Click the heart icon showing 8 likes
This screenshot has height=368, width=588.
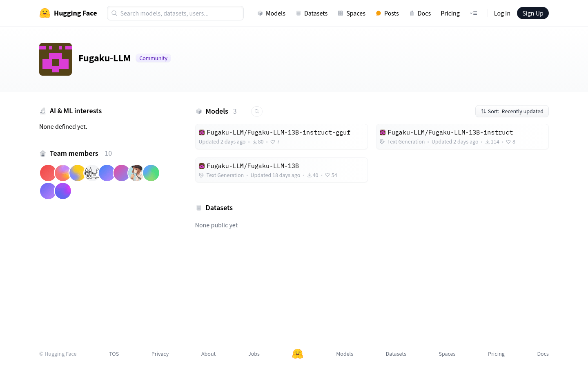pyautogui.click(x=508, y=142)
